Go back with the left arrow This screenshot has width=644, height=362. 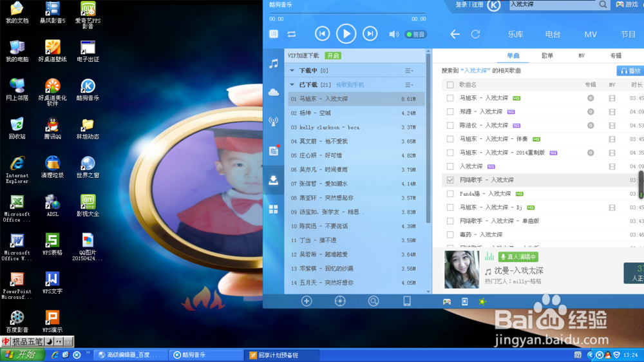[455, 35]
